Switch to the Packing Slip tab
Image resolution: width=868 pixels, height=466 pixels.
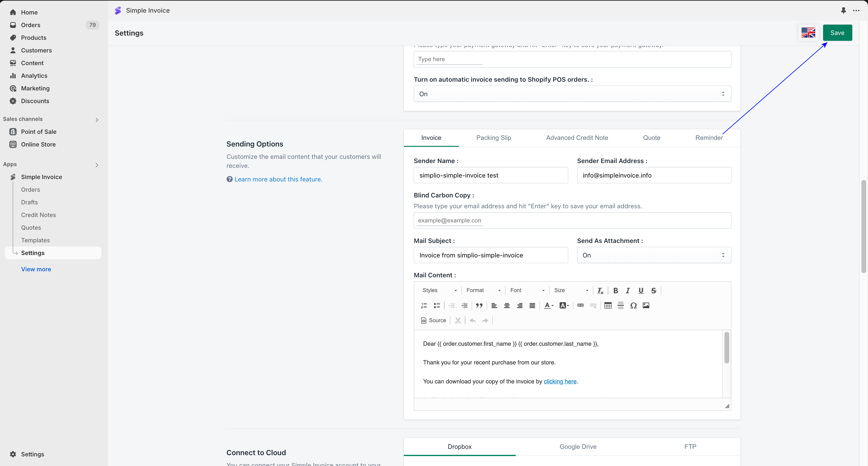pos(493,138)
